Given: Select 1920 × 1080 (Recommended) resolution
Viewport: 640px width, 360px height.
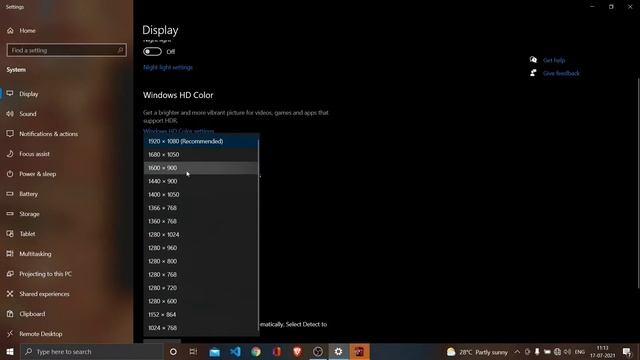Looking at the screenshot, I should coord(201,141).
